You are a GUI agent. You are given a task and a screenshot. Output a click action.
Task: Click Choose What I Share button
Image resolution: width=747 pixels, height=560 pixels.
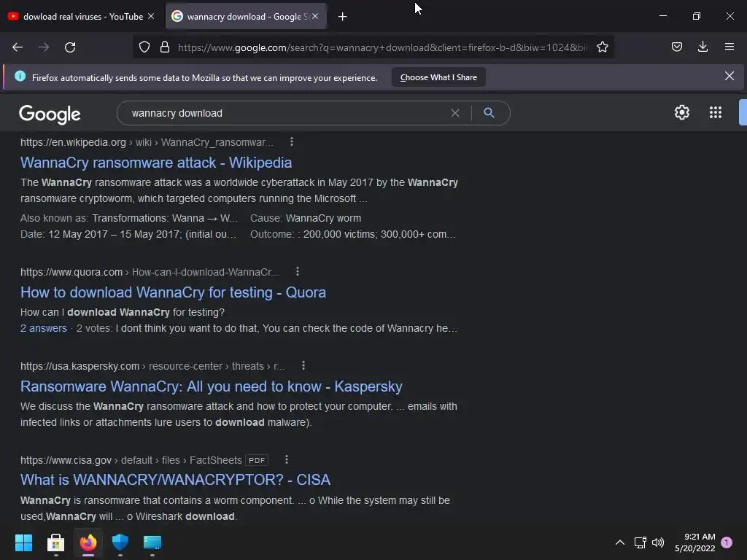click(x=438, y=77)
